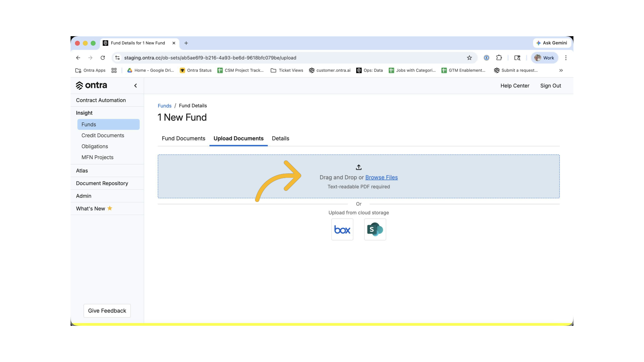Image resolution: width=644 pixels, height=362 pixels.
Task: Open Document Repository in the sidebar
Action: coord(107,183)
